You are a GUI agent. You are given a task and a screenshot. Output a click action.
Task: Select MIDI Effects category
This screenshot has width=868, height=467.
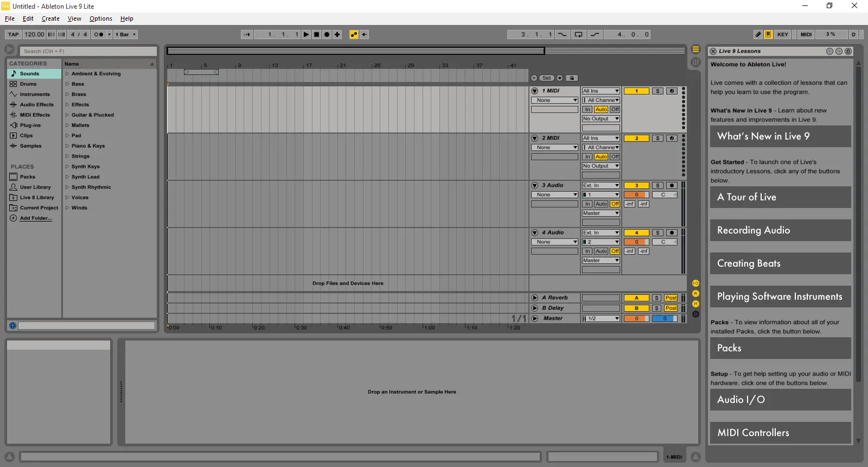click(34, 115)
